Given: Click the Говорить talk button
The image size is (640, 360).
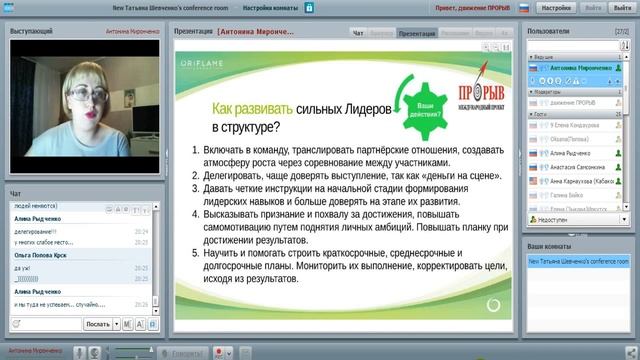Looking at the screenshot, I should 182,353.
